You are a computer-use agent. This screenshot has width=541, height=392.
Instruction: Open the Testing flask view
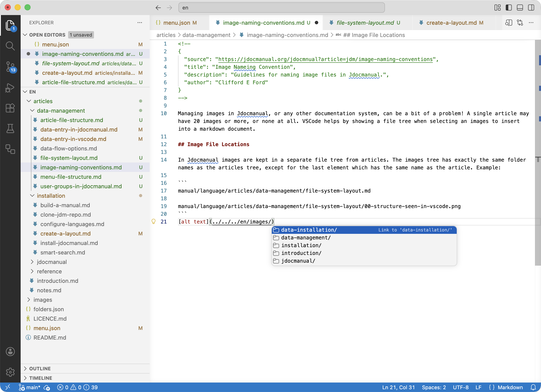coord(10,129)
